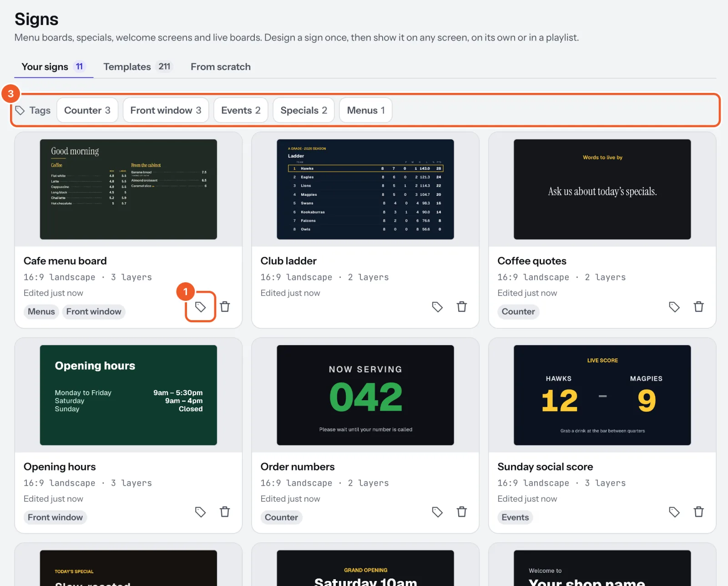Toggle the Specials tag filter

click(303, 110)
